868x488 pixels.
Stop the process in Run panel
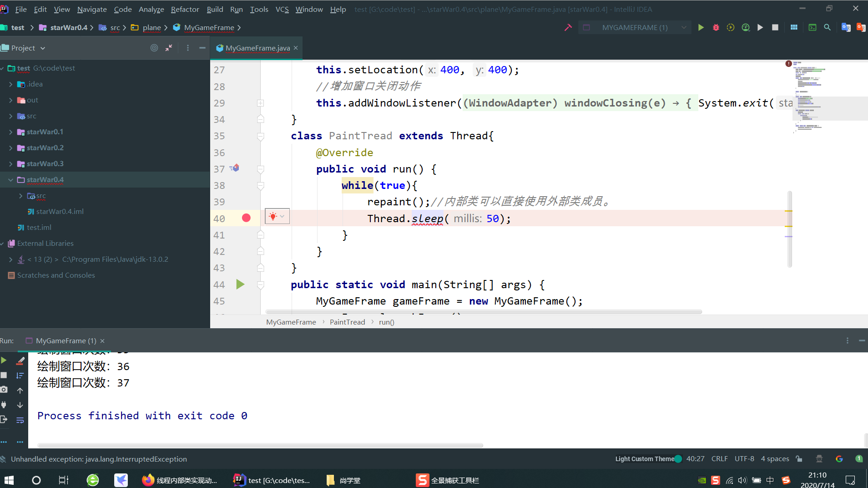point(4,375)
